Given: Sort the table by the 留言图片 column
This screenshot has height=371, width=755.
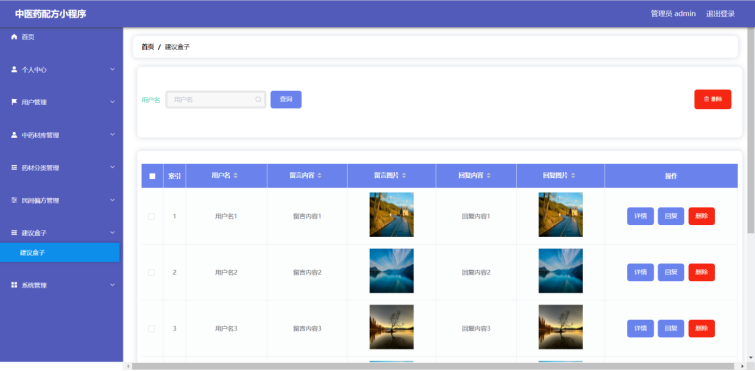Looking at the screenshot, I should (404, 176).
